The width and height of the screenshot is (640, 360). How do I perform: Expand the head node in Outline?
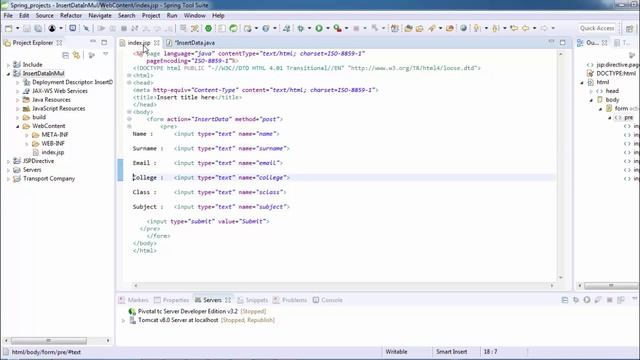pos(591,91)
